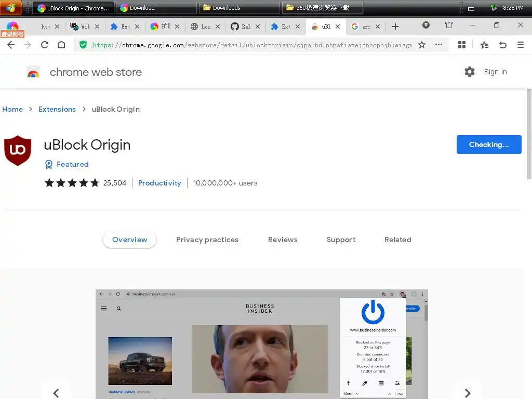
Task: Close the active uBl tab
Action: [338, 26]
